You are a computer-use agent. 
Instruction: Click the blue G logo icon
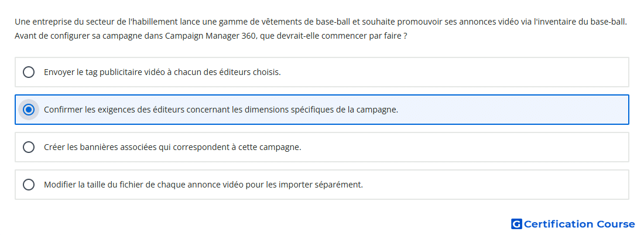(516, 224)
